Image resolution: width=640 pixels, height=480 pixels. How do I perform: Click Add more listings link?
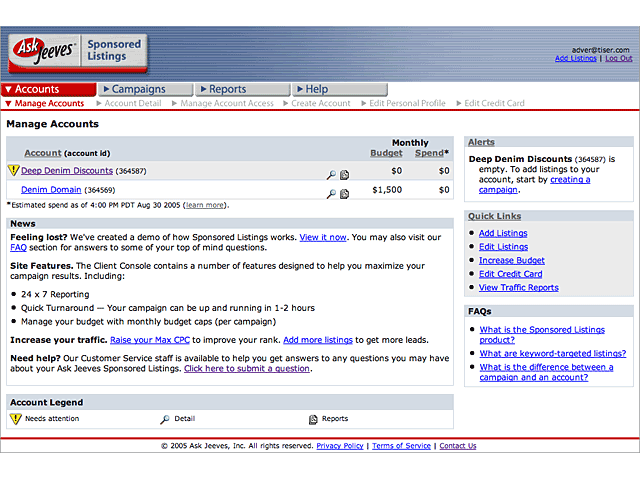(318, 340)
